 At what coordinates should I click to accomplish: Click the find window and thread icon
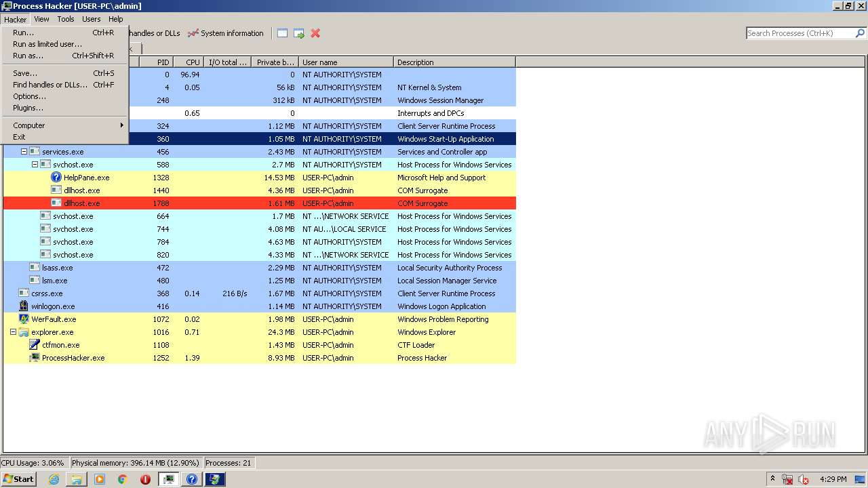click(298, 33)
